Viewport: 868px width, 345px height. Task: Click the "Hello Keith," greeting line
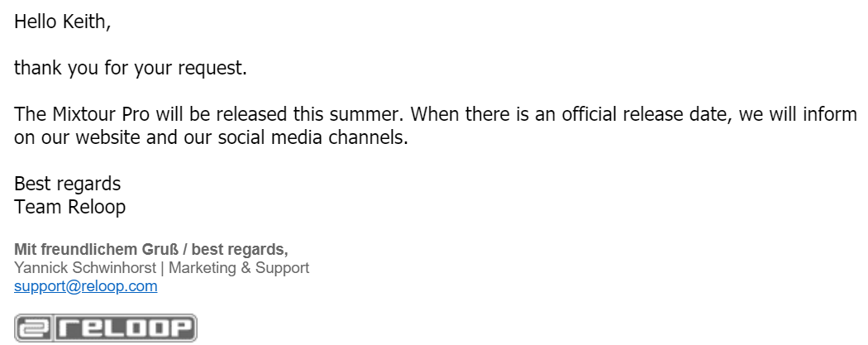63,22
